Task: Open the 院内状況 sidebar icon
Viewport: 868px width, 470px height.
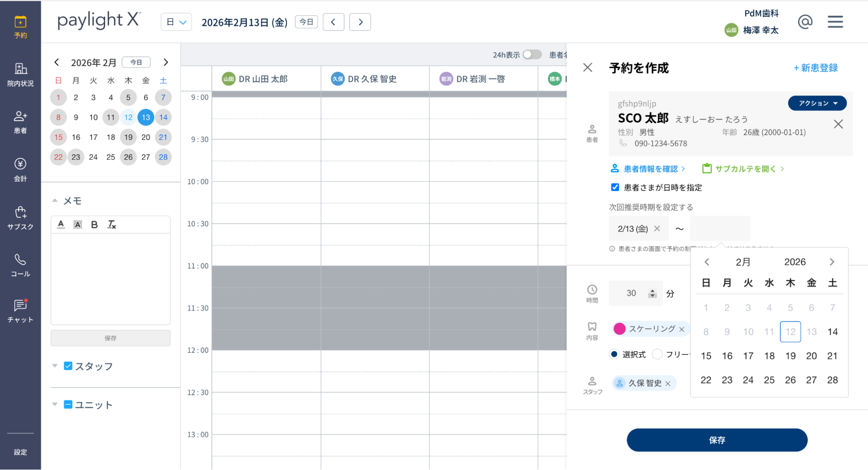Action: (x=20, y=74)
